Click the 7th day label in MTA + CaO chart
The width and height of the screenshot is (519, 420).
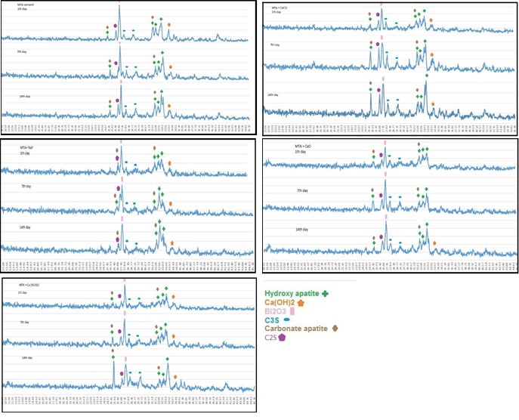pos(304,190)
